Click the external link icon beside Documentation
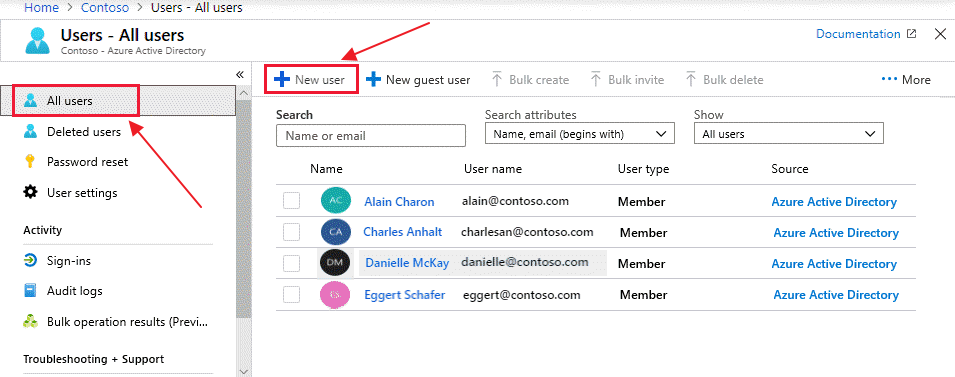 click(x=911, y=34)
